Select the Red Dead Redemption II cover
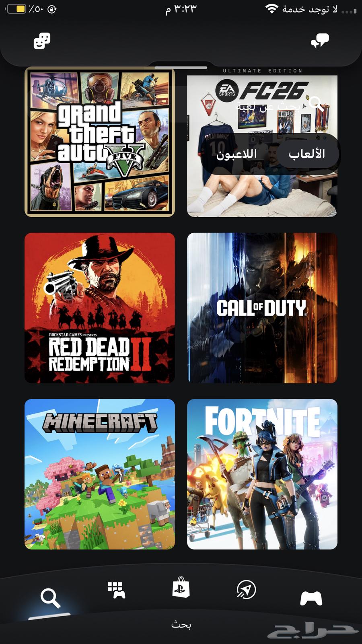This screenshot has width=362, height=644. click(x=100, y=308)
